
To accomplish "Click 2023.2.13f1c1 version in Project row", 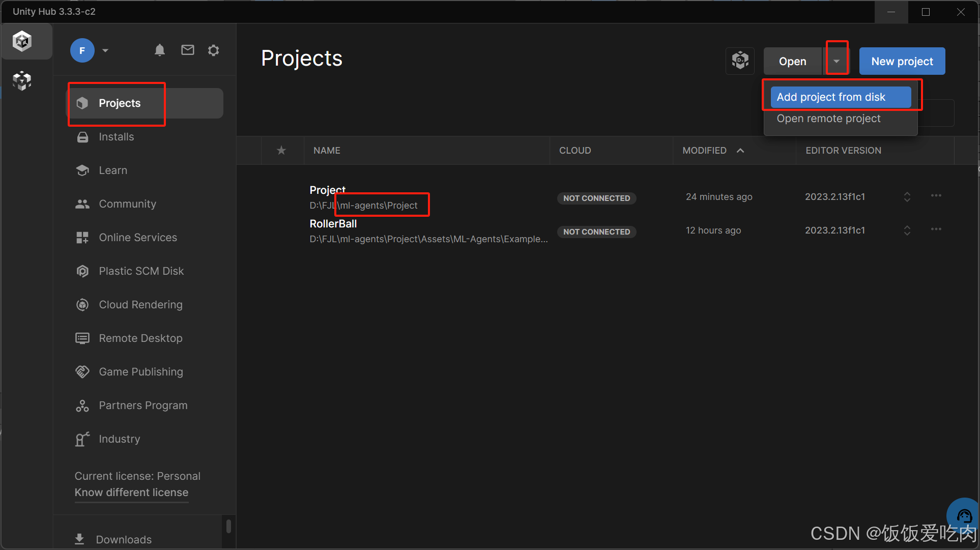I will point(835,197).
